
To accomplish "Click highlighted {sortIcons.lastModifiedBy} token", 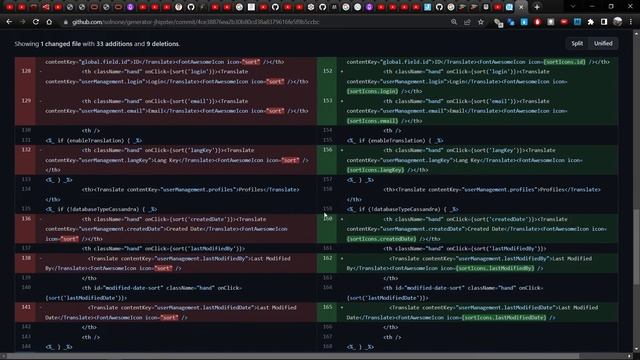I will click(495, 268).
